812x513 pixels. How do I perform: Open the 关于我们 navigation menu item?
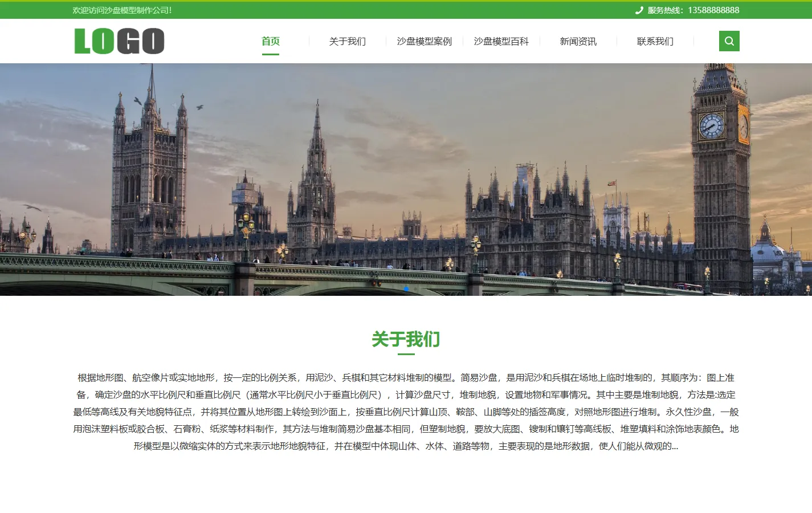[x=348, y=41]
